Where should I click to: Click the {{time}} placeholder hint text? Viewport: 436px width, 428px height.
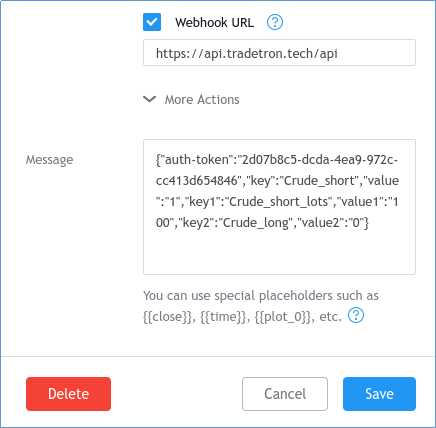tap(225, 316)
